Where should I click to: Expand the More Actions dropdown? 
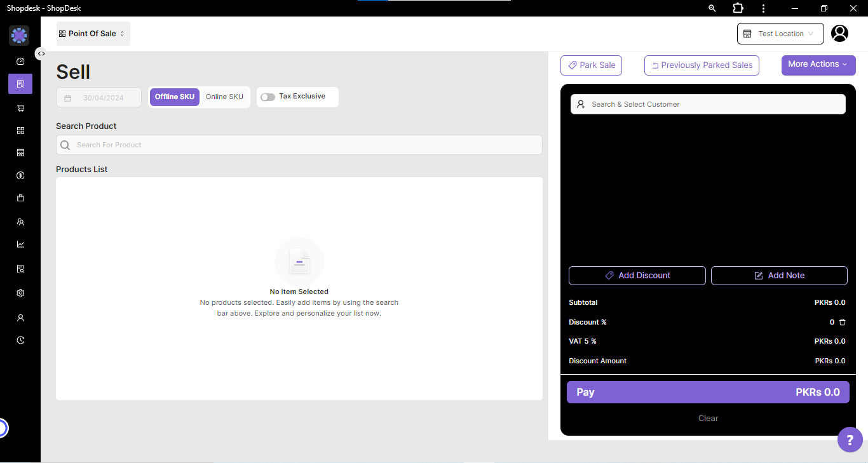coord(818,65)
